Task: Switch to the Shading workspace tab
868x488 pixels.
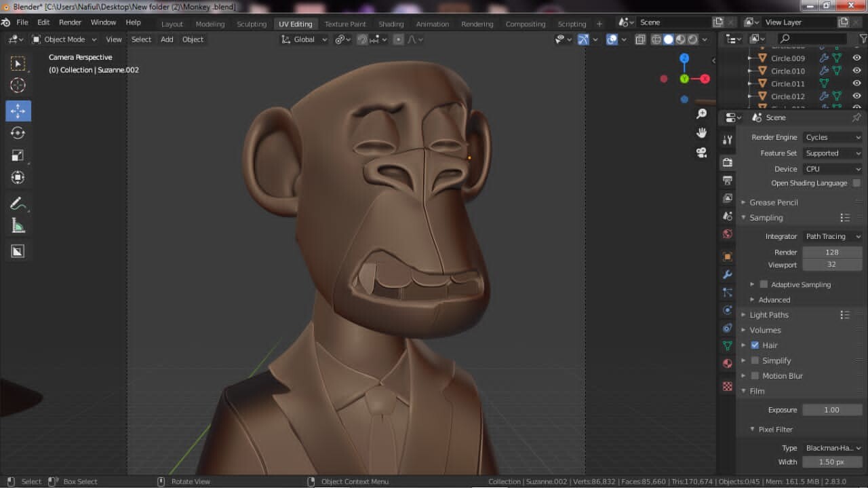Action: tap(391, 24)
